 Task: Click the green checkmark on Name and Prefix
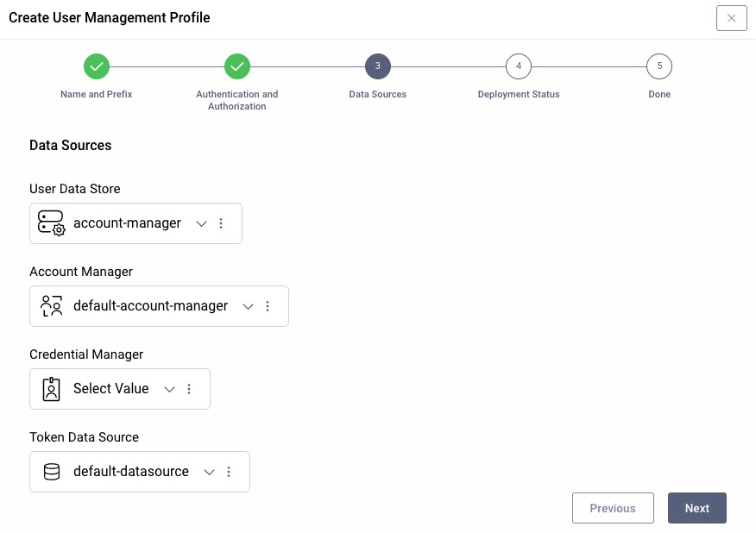click(96, 66)
